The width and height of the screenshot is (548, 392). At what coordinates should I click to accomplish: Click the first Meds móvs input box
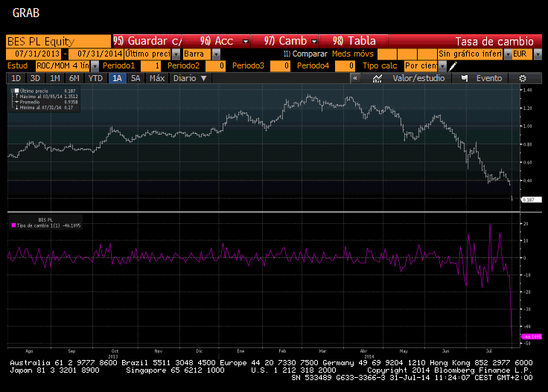(387, 54)
